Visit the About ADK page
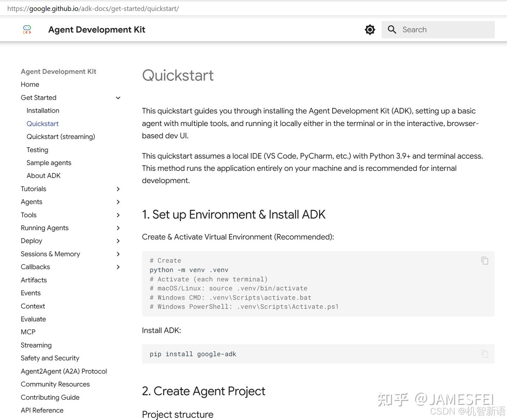This screenshot has height=420, width=507. point(43,175)
